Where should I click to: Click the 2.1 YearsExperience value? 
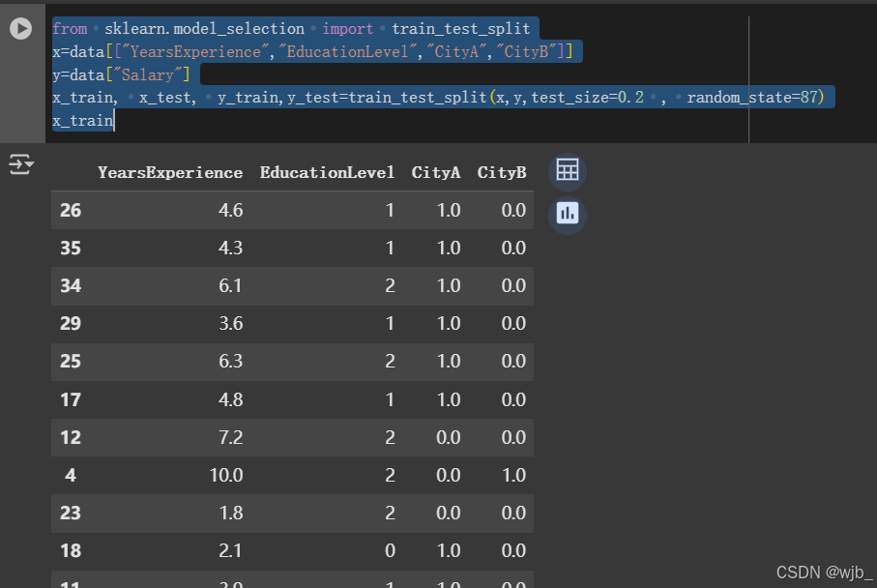(230, 551)
